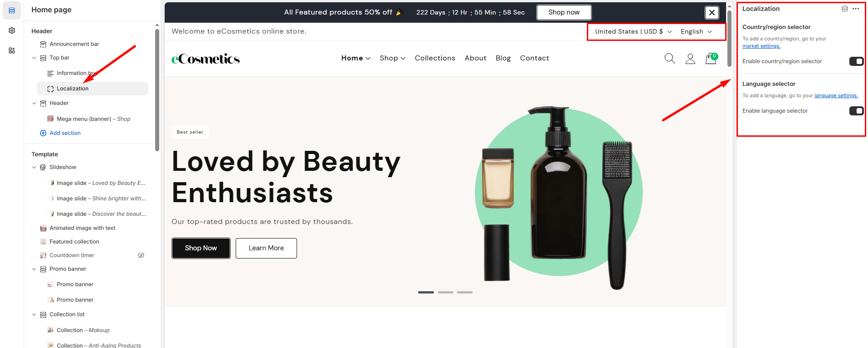This screenshot has height=348, width=868.
Task: Go to About in store navigation
Action: click(475, 58)
